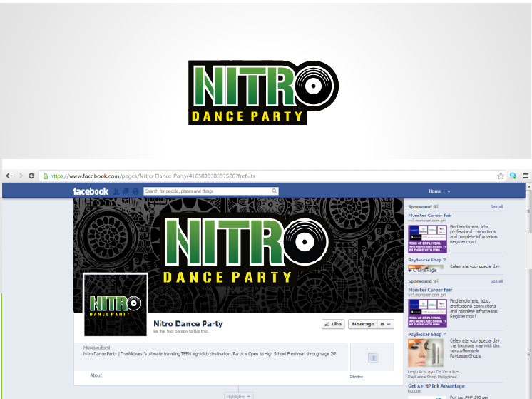This screenshot has width=532, height=399.
Task: Like the Nitro Dance Party page
Action: (333, 324)
